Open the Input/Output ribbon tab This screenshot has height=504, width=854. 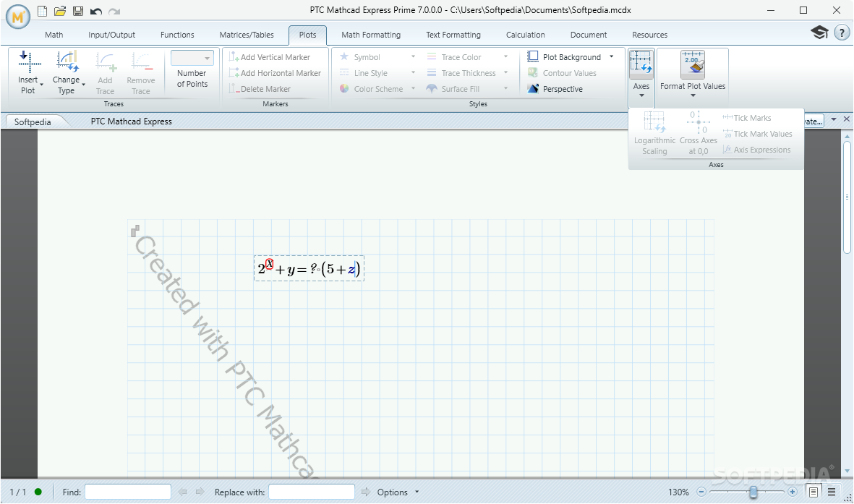tap(111, 35)
